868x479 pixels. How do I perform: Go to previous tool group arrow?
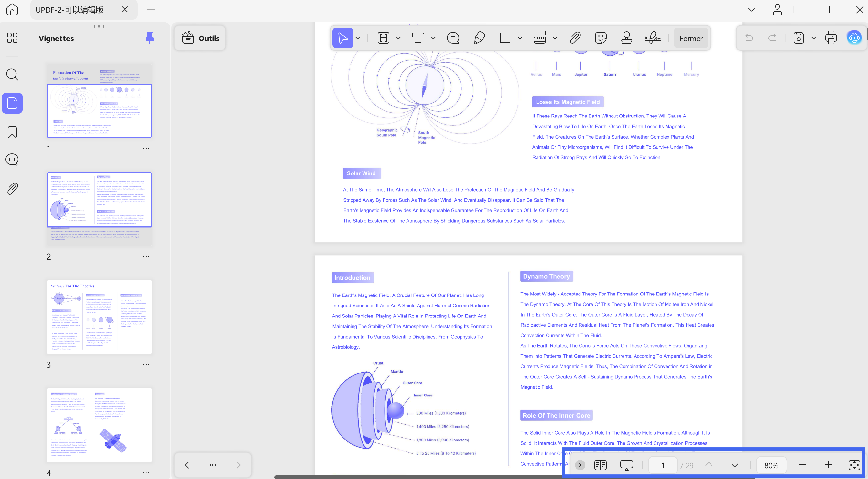coord(187,465)
